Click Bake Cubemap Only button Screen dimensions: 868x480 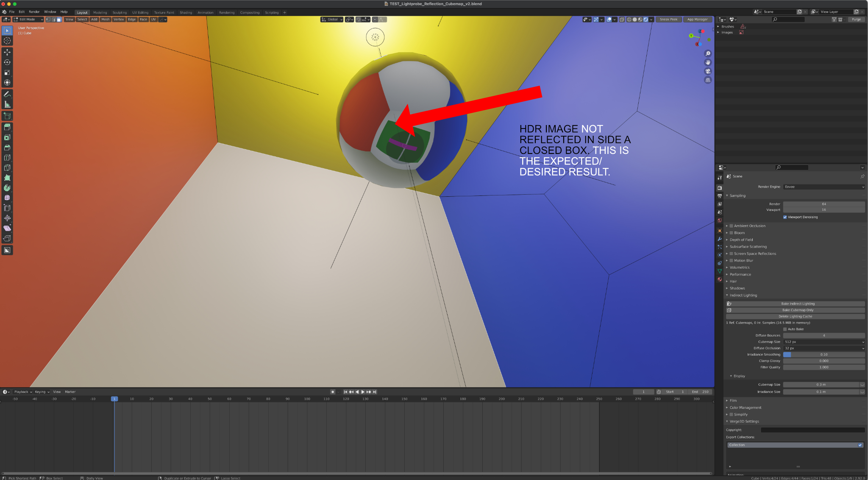[795, 310]
